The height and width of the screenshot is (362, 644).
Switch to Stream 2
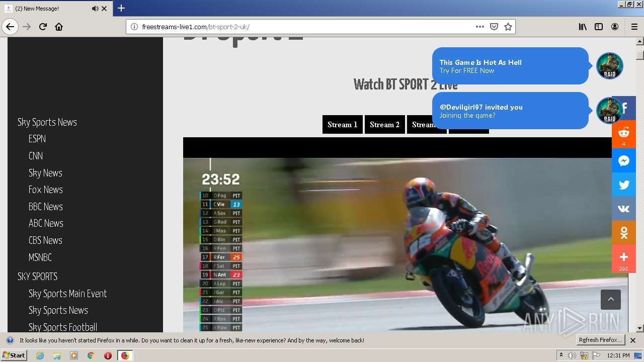pos(385,125)
